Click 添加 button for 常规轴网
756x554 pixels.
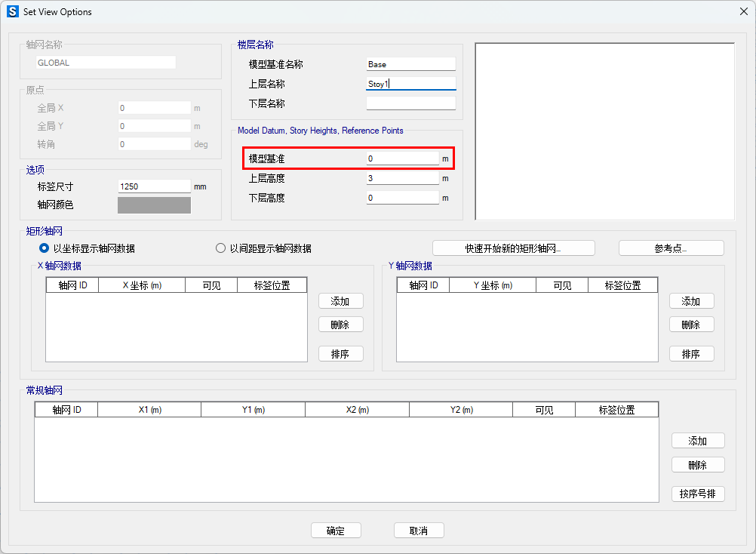[697, 441]
